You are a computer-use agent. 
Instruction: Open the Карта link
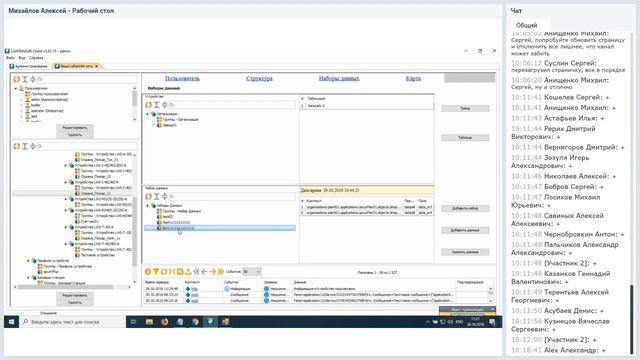(x=413, y=78)
